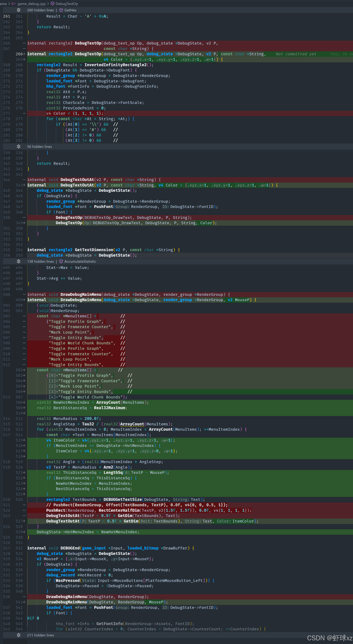Click the cube symbol icon beside DebugTextOp breadcrumb
Image resolution: width=353 pixels, height=644 pixels.
click(x=53, y=4)
